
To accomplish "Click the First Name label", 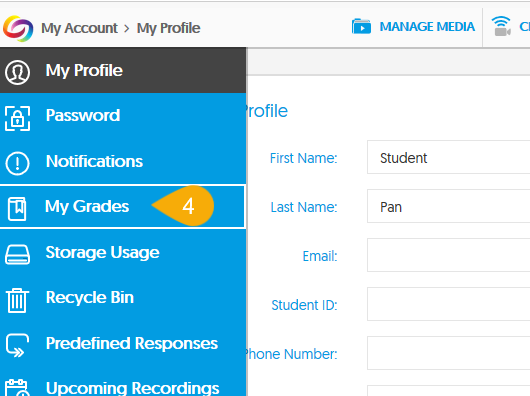I will [304, 158].
